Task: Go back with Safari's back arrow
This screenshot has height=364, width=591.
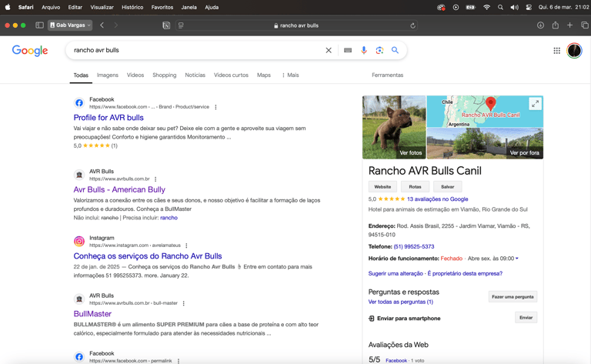Action: click(102, 25)
